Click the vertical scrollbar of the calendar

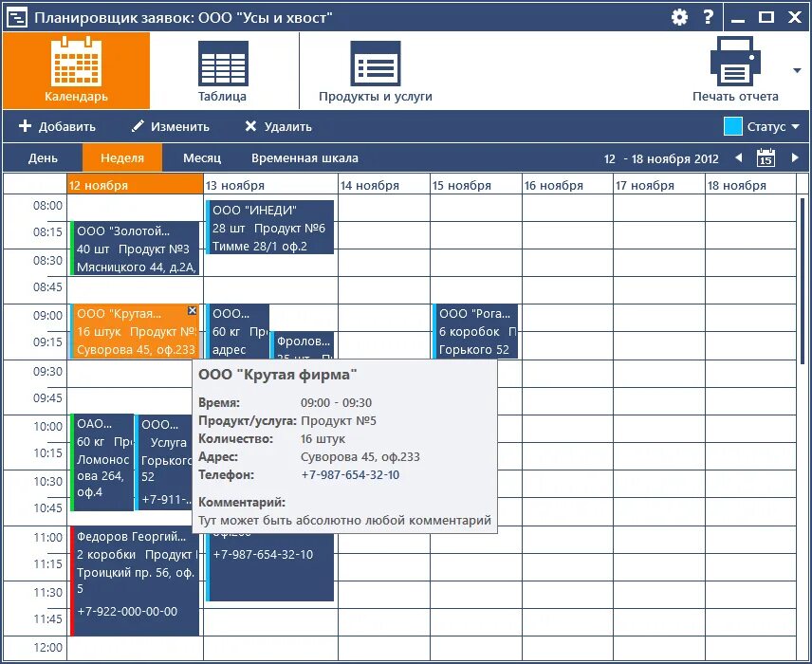click(x=803, y=280)
